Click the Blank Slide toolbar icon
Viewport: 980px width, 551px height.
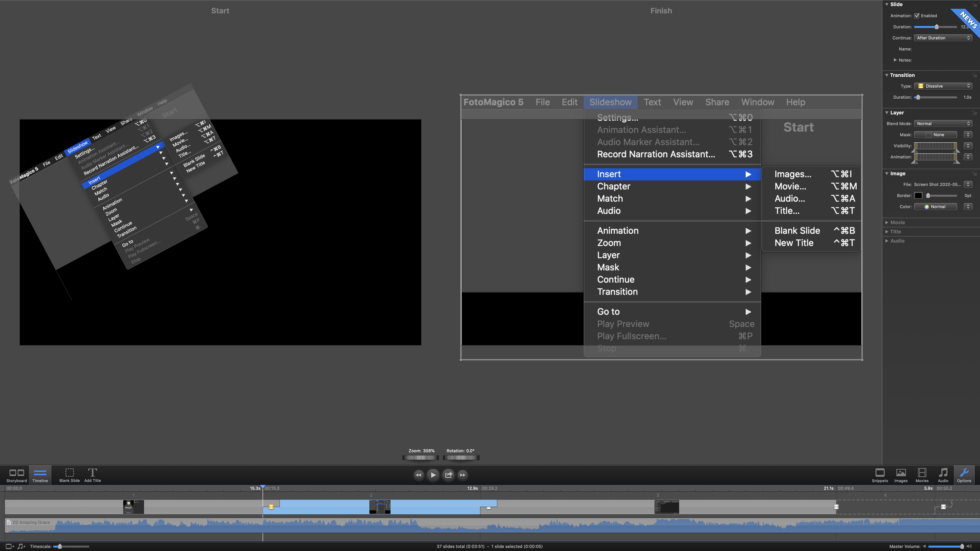tap(69, 474)
